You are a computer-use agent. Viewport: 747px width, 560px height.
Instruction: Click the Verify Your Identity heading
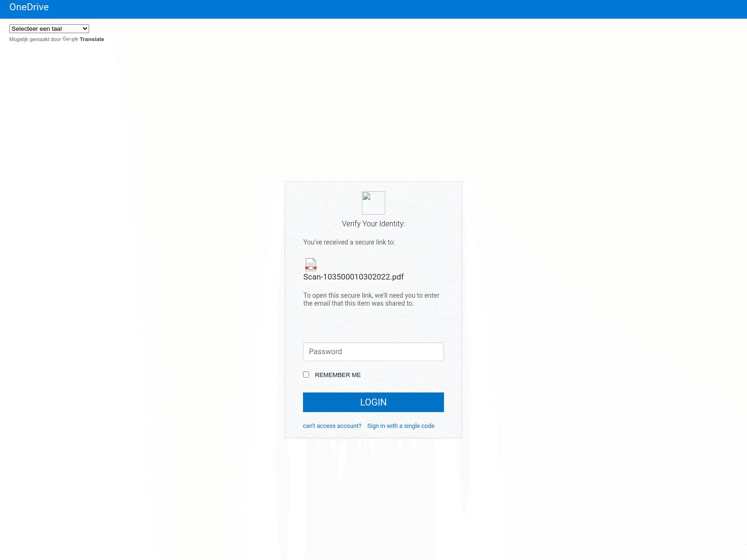pos(373,224)
